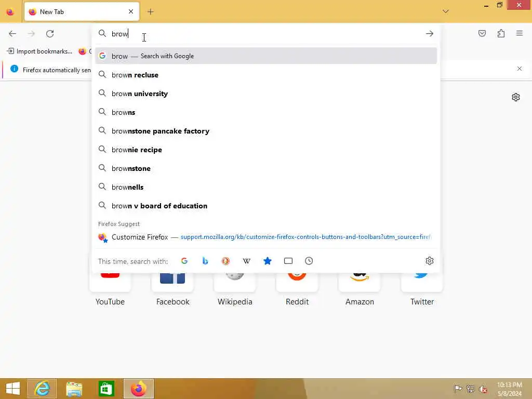Go back one page

[x=12, y=34]
